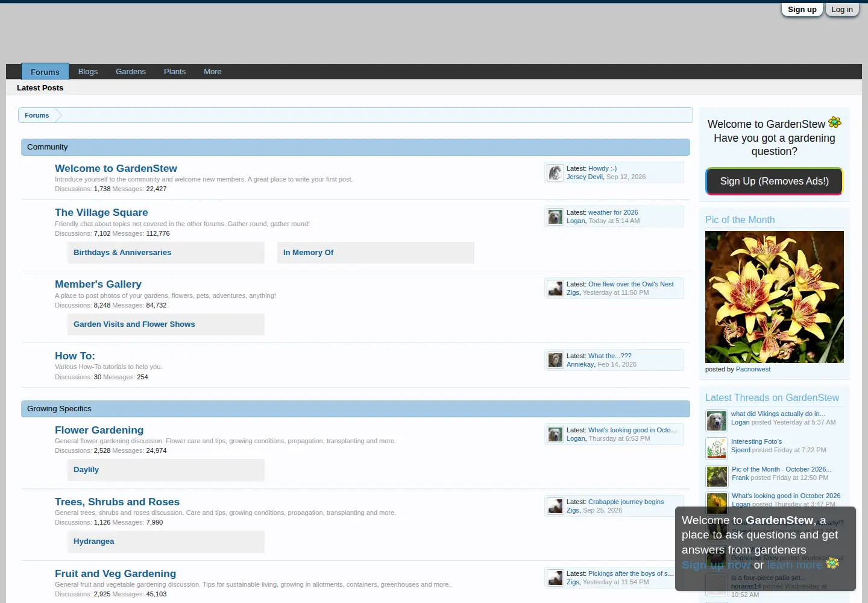
Task: Click Logan's avatar next to weather for 2026
Action: [555, 216]
